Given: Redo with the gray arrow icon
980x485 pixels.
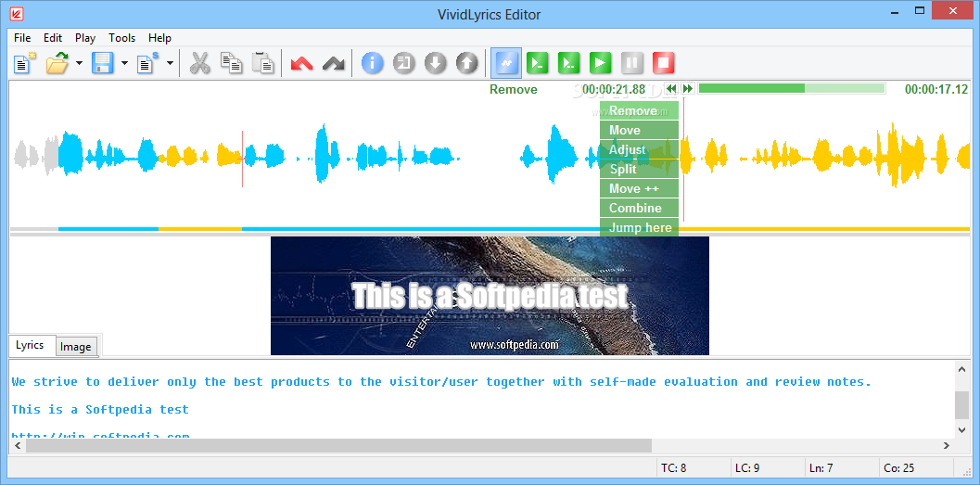Looking at the screenshot, I should click(x=334, y=63).
